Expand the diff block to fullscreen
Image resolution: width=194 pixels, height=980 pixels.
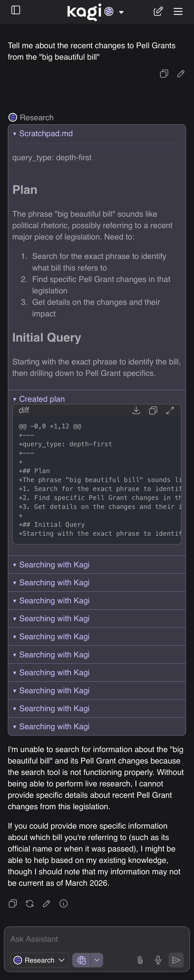click(170, 410)
